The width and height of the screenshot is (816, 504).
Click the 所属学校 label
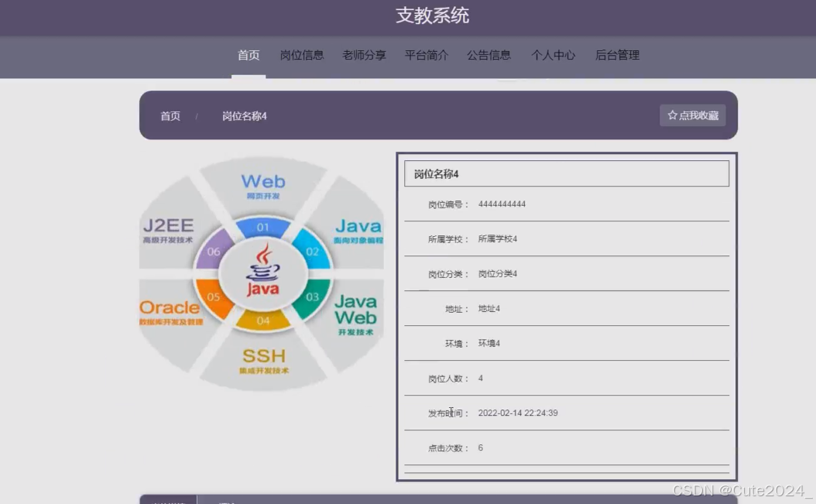pyautogui.click(x=448, y=239)
